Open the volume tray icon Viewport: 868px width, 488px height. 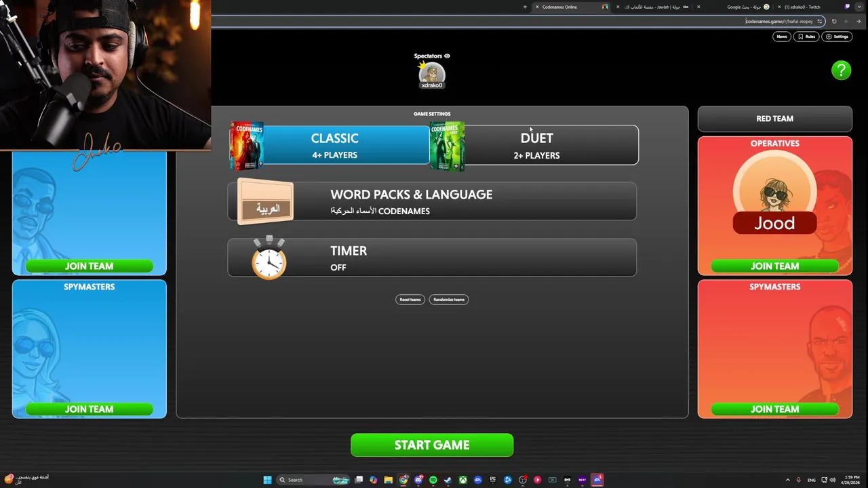click(832, 480)
